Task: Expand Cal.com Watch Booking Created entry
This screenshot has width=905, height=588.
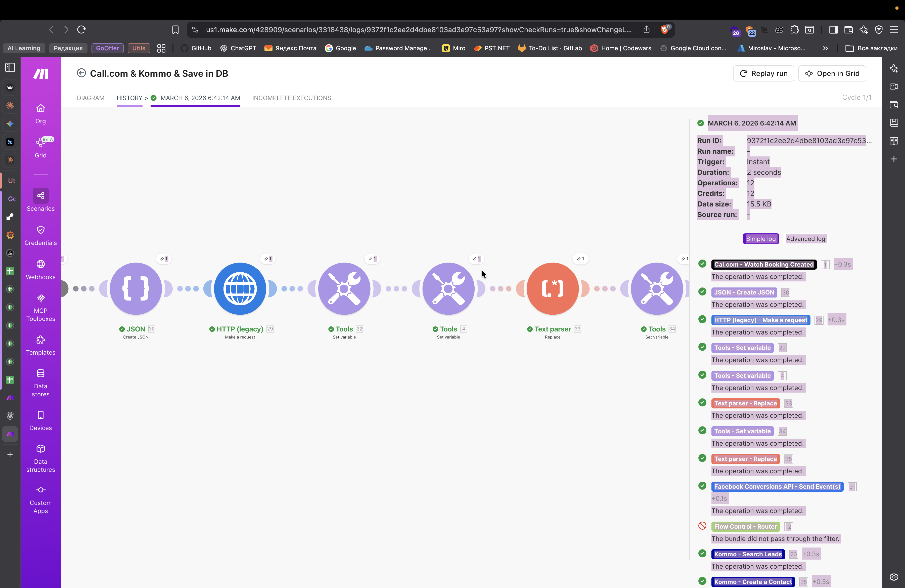Action: pyautogui.click(x=763, y=264)
